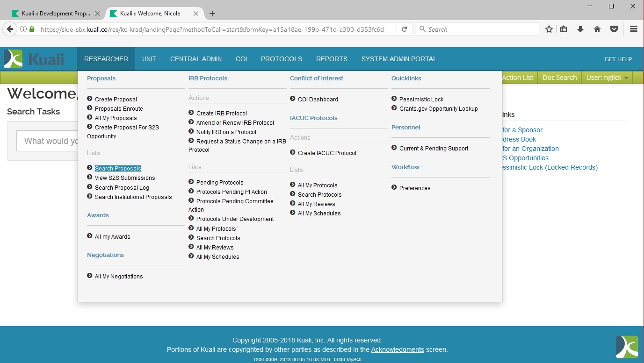Switch to Development Proposal browser tab
This screenshot has width=644, height=363.
point(54,14)
